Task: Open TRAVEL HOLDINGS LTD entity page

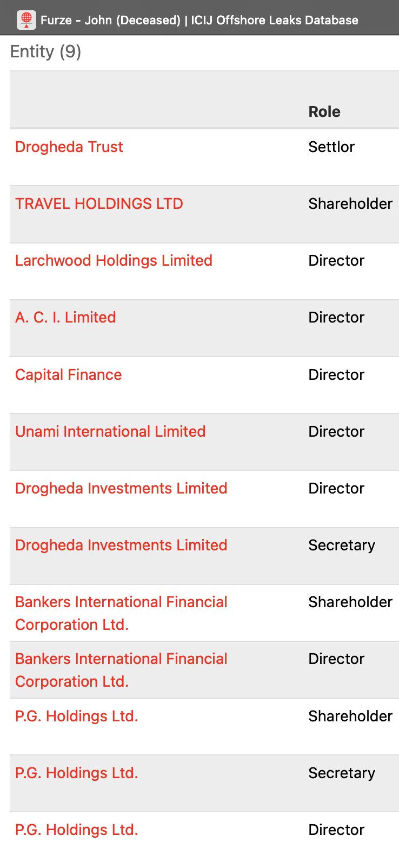Action: pyautogui.click(x=99, y=203)
